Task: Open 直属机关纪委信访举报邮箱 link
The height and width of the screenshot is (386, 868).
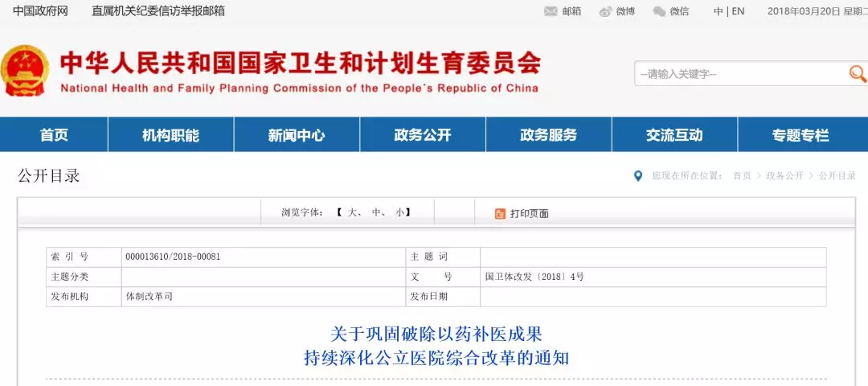Action: coord(158,11)
